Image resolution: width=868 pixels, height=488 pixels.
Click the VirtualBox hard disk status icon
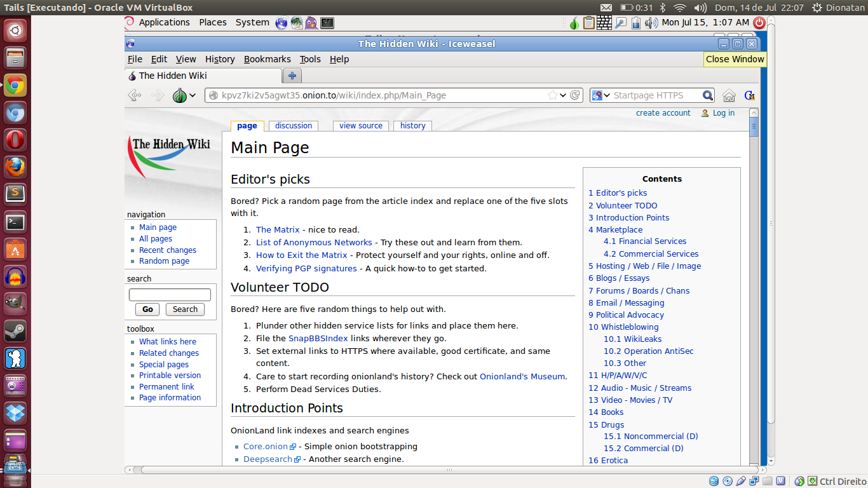tap(714, 481)
